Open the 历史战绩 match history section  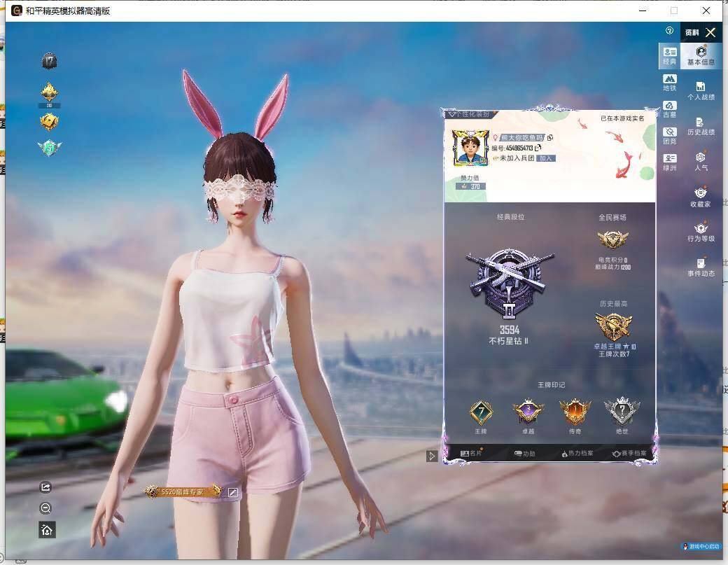click(701, 126)
